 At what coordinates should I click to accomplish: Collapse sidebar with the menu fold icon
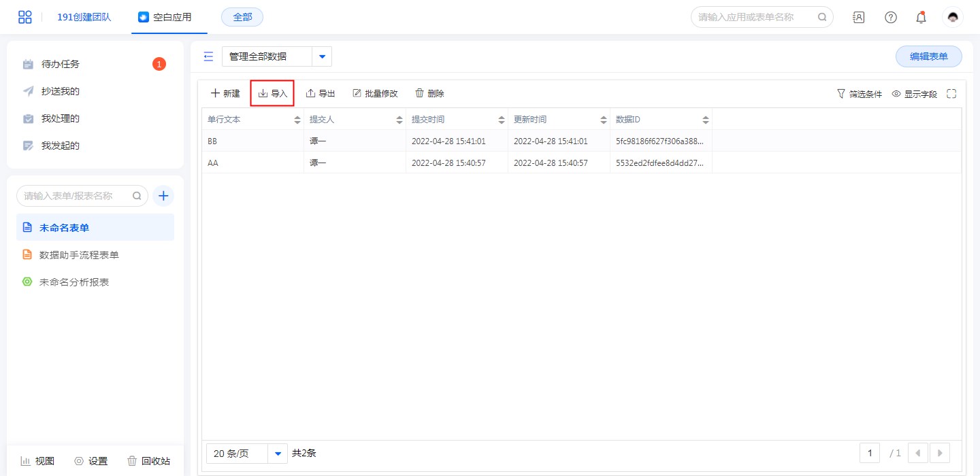pos(209,56)
